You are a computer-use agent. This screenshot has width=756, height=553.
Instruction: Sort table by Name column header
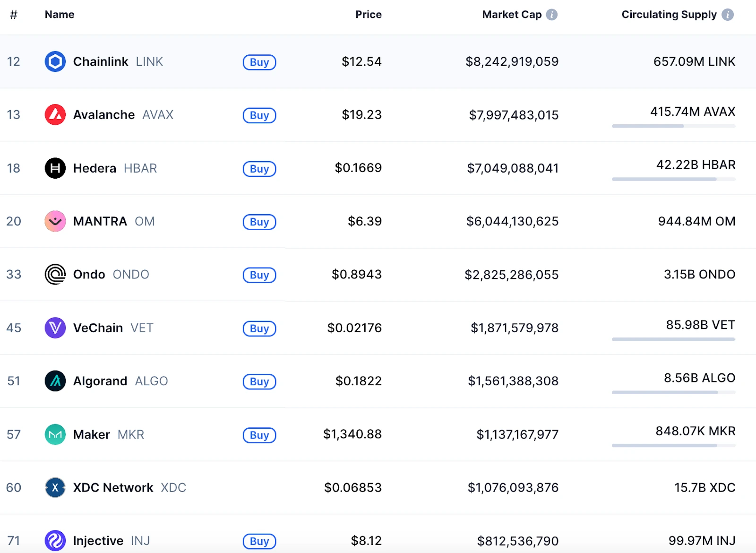(x=60, y=15)
